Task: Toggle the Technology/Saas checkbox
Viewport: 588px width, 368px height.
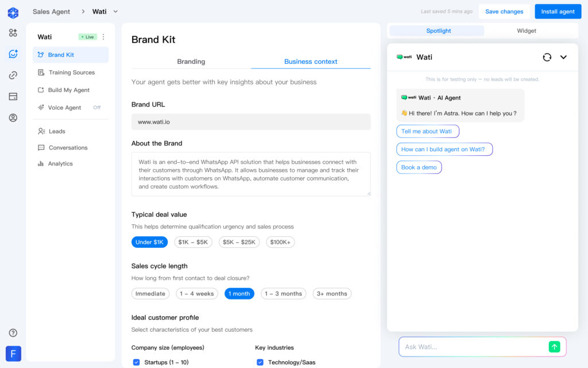Action: [x=260, y=362]
